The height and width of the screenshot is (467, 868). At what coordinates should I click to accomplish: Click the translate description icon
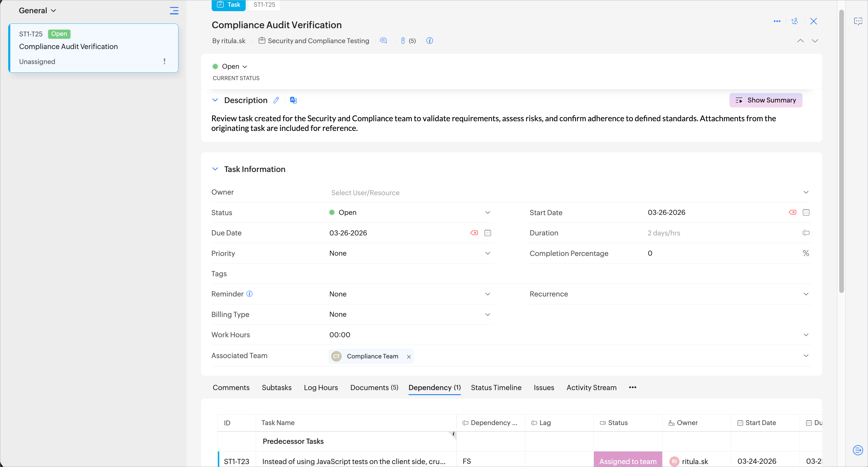point(293,100)
